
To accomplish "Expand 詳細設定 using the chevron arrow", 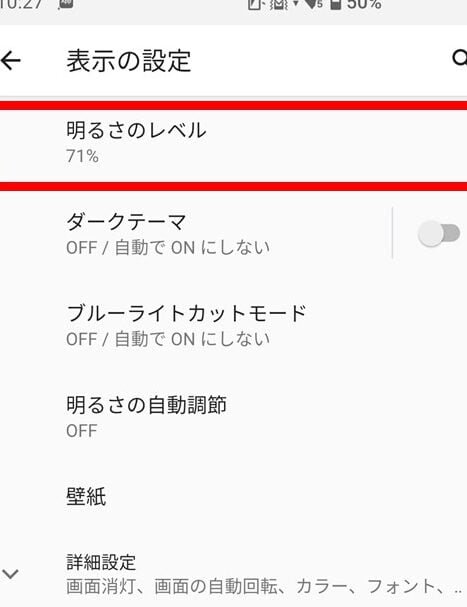I will (10, 574).
